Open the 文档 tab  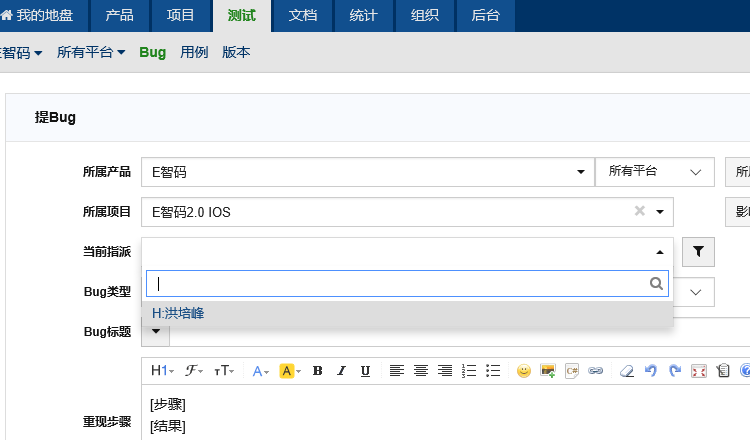(x=302, y=15)
